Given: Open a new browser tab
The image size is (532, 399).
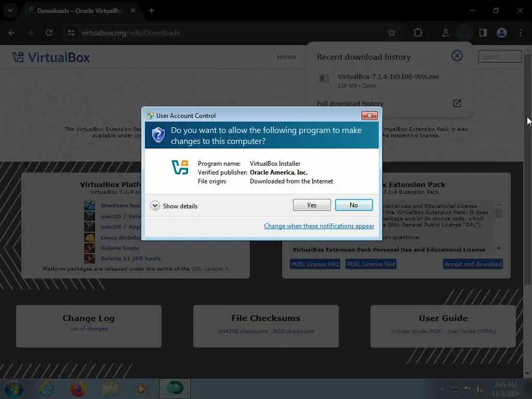Looking at the screenshot, I should 152,10.
